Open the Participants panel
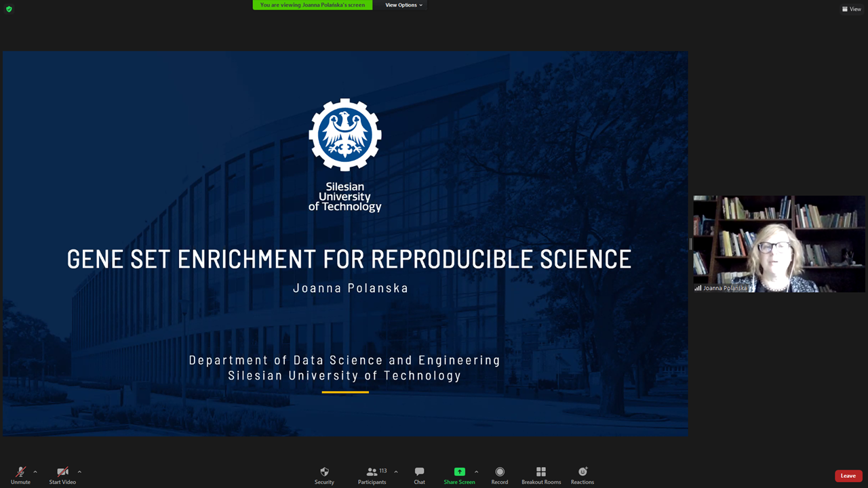 coord(372,472)
